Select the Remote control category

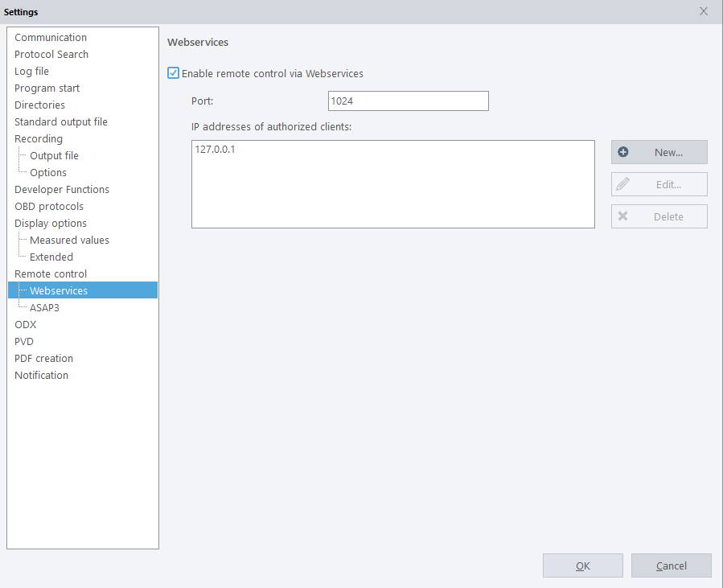pos(51,274)
